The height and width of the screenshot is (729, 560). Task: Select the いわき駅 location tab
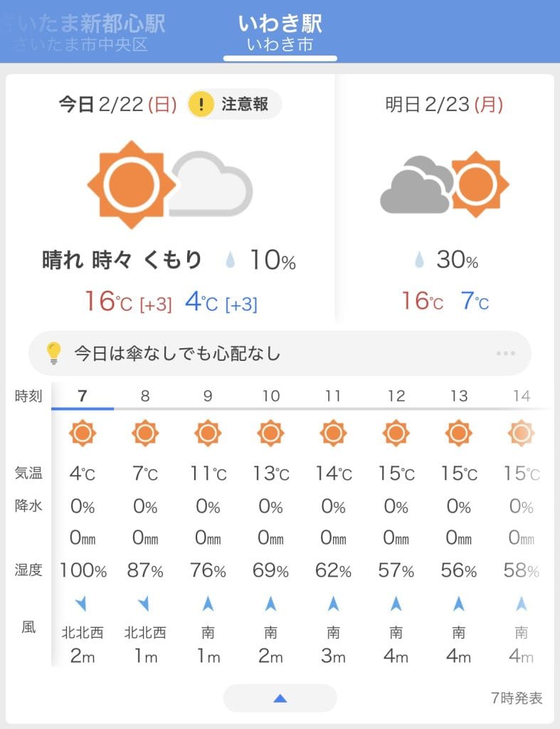point(280,31)
